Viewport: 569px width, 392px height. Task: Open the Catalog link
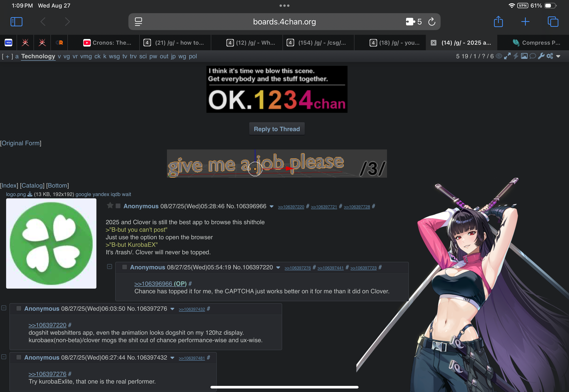32,185
